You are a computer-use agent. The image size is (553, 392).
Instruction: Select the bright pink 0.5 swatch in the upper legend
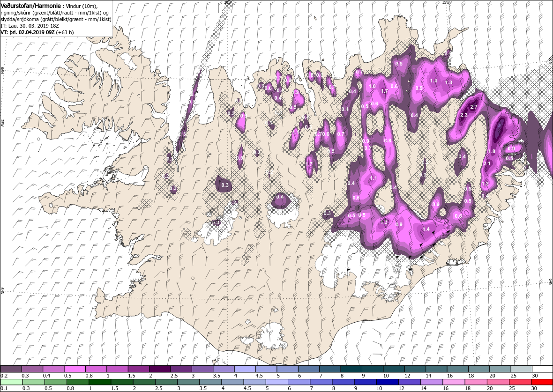(x=75, y=370)
